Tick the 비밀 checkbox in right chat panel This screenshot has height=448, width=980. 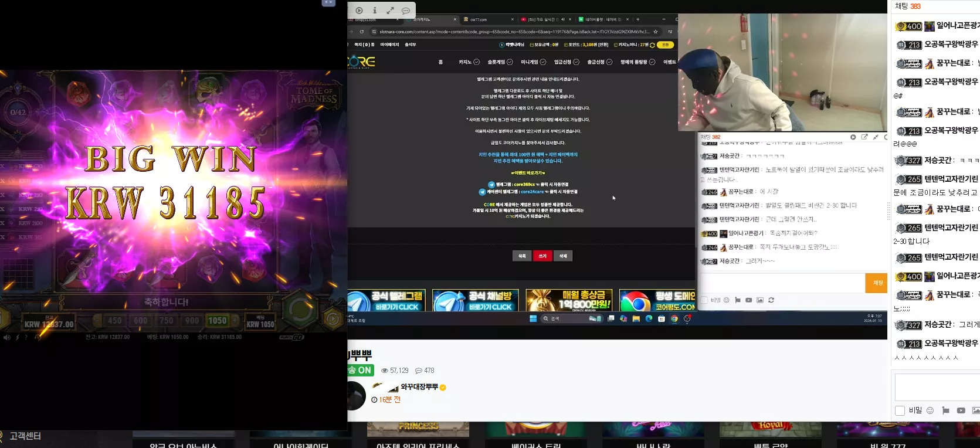(900, 410)
